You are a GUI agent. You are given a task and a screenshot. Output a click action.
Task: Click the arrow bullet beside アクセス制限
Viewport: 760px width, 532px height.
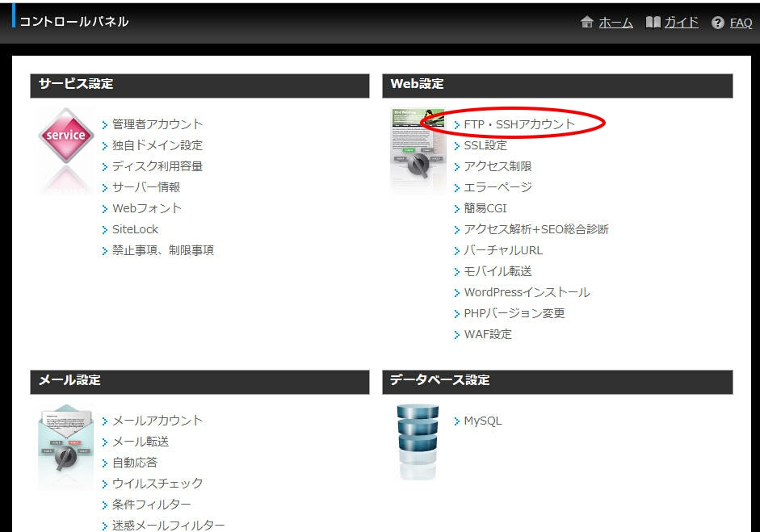click(x=456, y=166)
